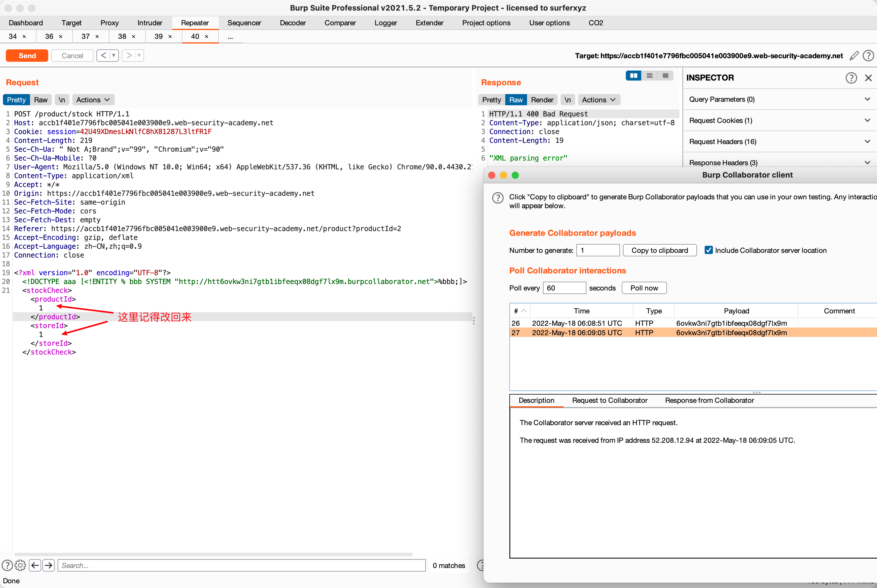
Task: Open the Extender tab
Action: 429,23
